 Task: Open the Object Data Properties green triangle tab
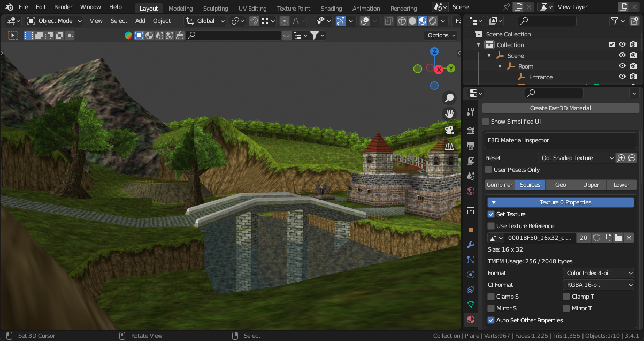click(x=471, y=305)
